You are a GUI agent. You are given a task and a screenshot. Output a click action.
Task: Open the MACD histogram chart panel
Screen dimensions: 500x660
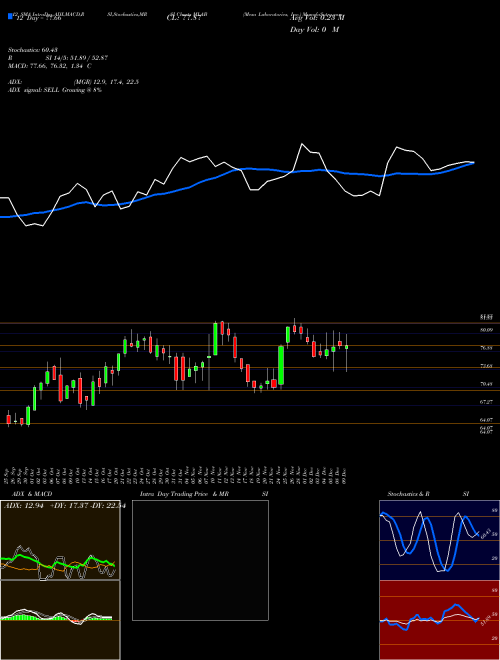tap(60, 620)
